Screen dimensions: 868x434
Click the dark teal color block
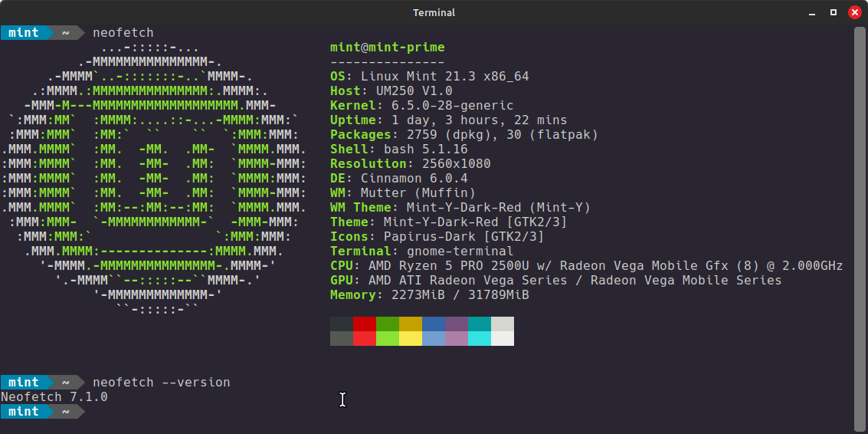tap(480, 324)
